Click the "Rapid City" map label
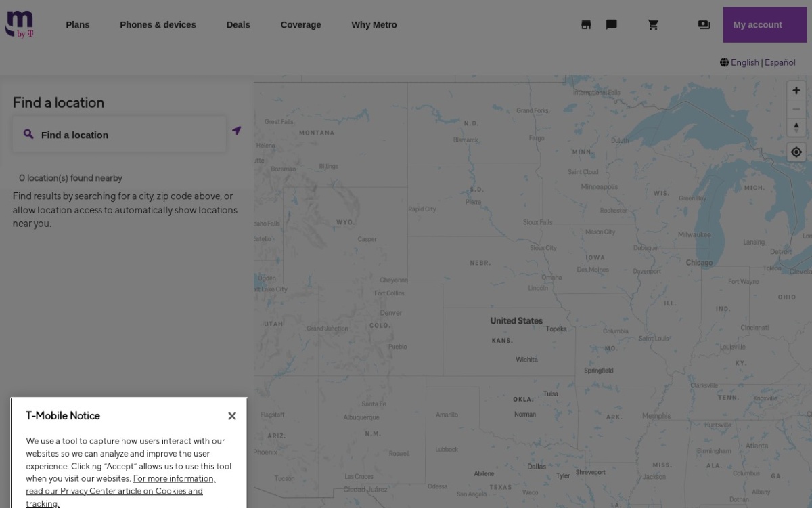The image size is (812, 508). [x=422, y=209]
